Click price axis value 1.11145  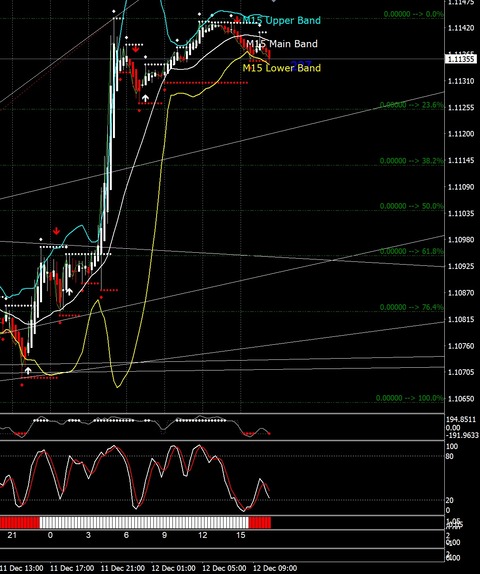461,160
